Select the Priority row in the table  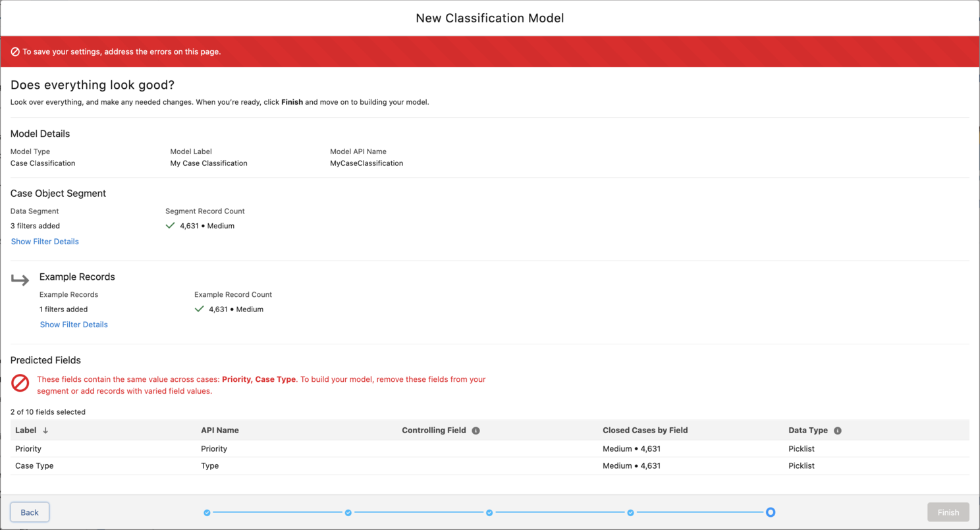pyautogui.click(x=28, y=449)
